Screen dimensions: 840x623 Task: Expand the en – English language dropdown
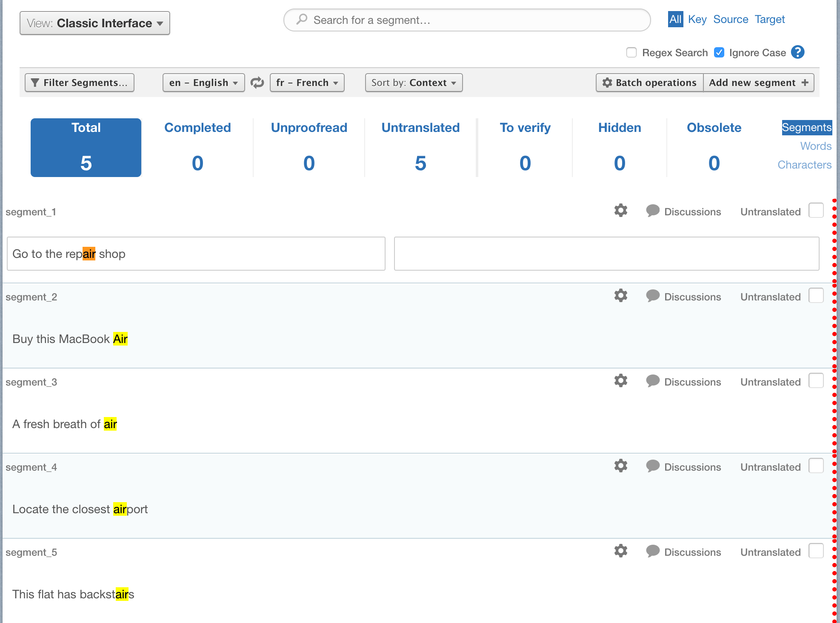(203, 83)
